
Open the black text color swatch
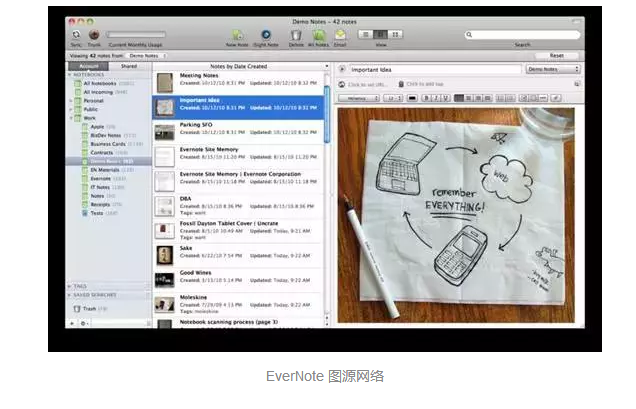(412, 98)
